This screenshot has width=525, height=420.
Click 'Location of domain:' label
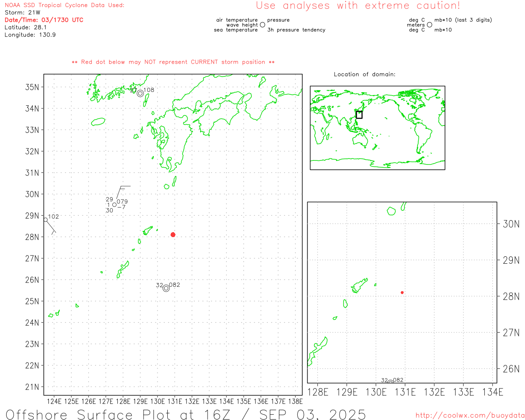(x=365, y=74)
